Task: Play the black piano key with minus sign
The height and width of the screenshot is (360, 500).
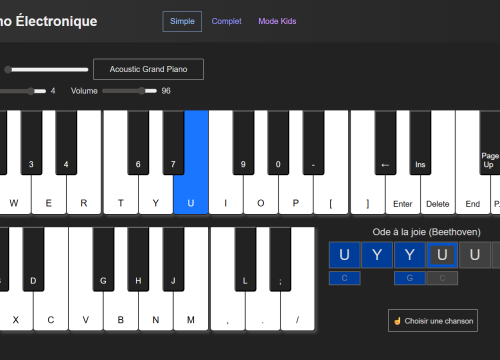Action: tap(313, 143)
